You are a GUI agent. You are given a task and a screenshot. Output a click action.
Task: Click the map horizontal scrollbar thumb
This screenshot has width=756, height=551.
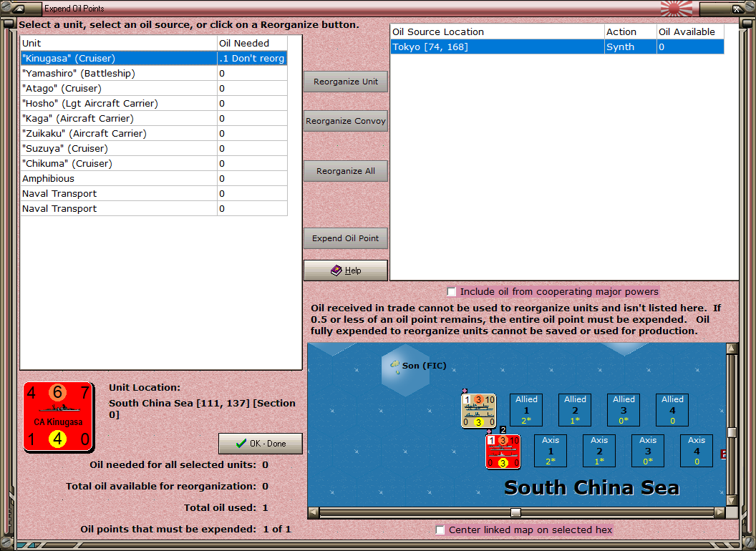click(x=515, y=512)
